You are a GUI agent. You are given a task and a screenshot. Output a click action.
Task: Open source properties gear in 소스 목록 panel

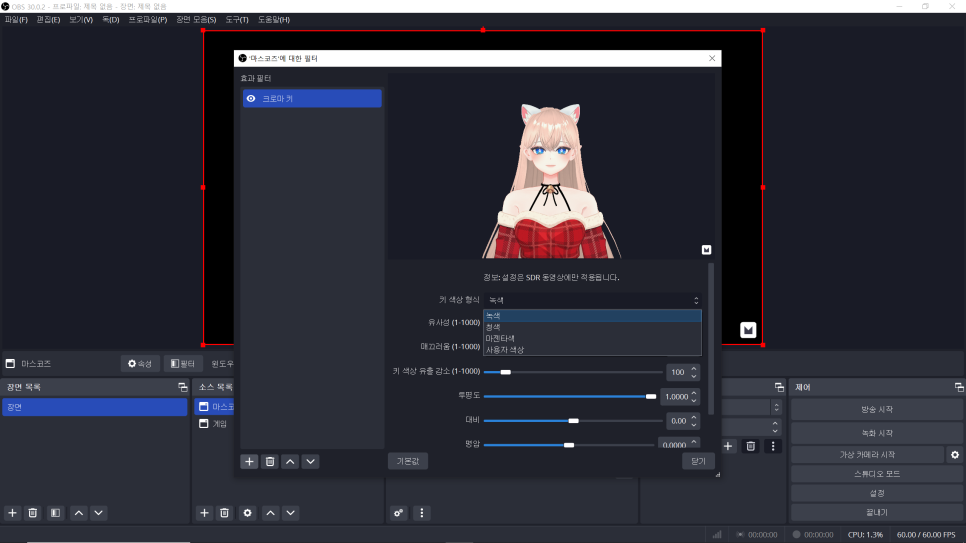coord(248,513)
